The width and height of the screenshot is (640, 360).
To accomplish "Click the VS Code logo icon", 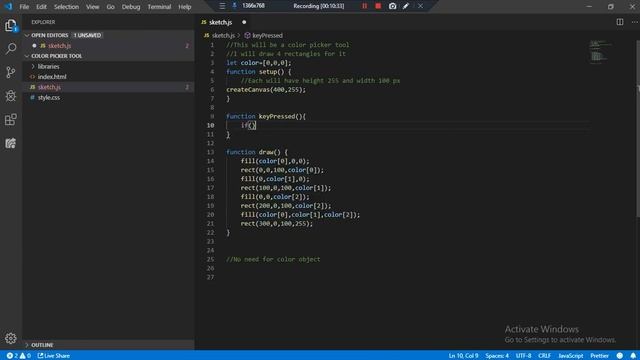I will point(8,7).
